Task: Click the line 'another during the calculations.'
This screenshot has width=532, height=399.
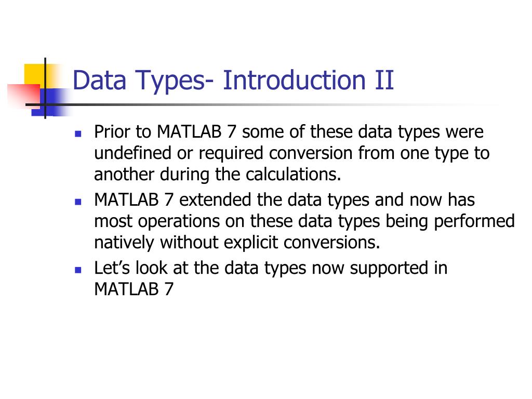Action: point(218,175)
